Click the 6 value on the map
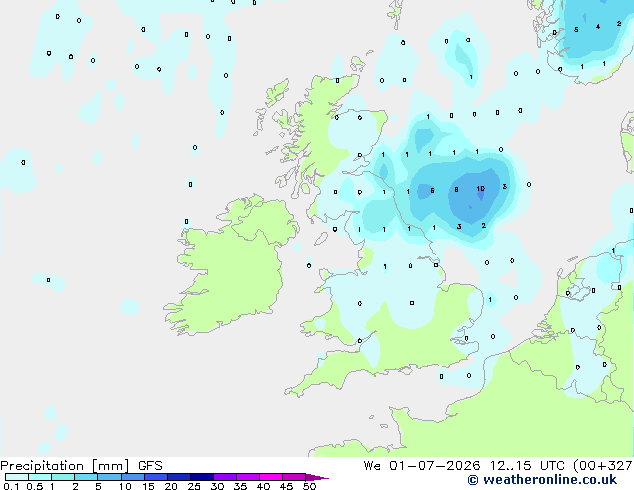 [432, 190]
